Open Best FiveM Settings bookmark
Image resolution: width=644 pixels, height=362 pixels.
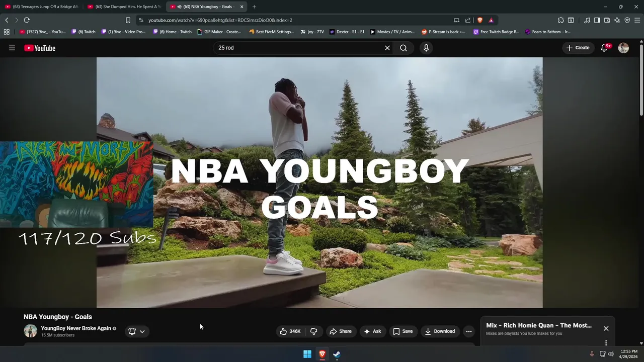click(x=272, y=32)
